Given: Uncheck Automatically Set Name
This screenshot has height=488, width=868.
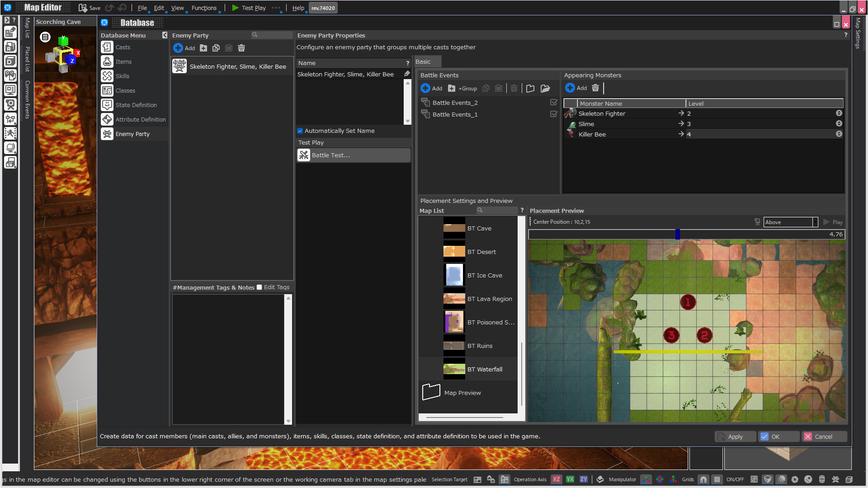Looking at the screenshot, I should click(x=300, y=131).
